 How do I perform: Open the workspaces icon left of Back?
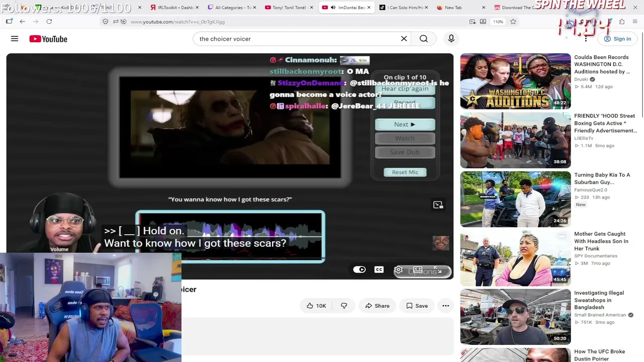tap(9, 22)
